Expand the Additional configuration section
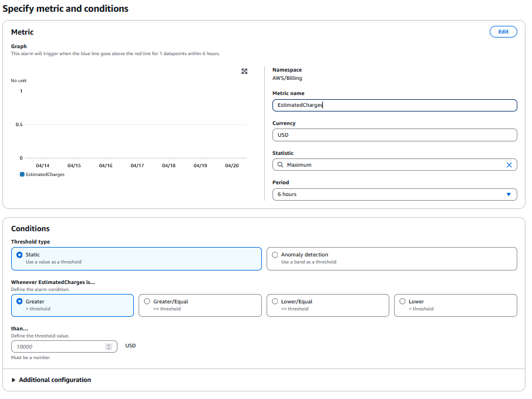The height and width of the screenshot is (399, 532). click(x=51, y=380)
